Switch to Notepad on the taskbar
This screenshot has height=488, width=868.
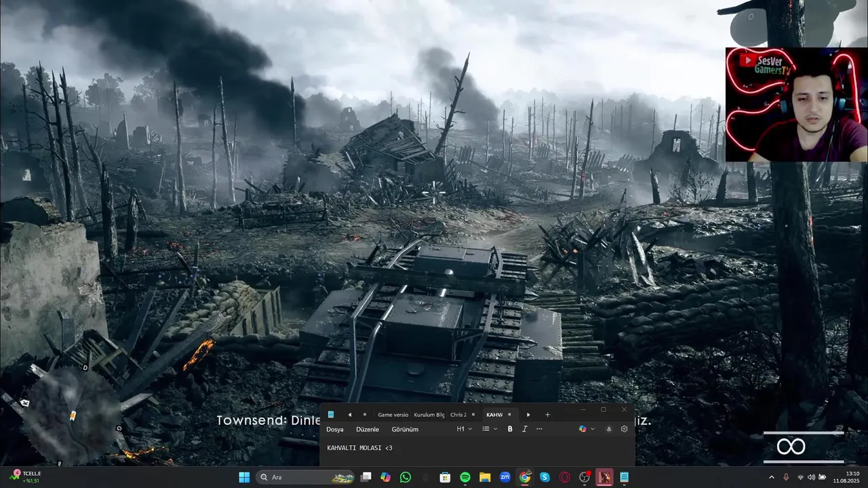point(624,477)
